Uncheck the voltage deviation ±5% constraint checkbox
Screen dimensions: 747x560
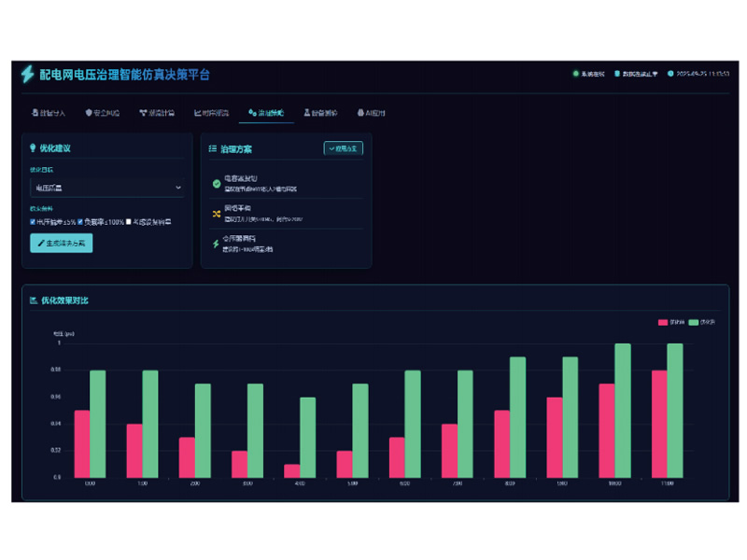point(33,222)
